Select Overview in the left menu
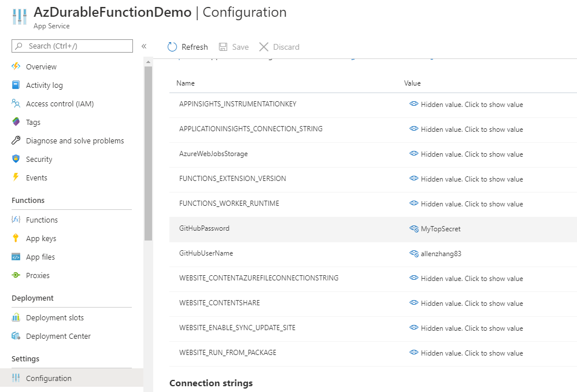 41,66
